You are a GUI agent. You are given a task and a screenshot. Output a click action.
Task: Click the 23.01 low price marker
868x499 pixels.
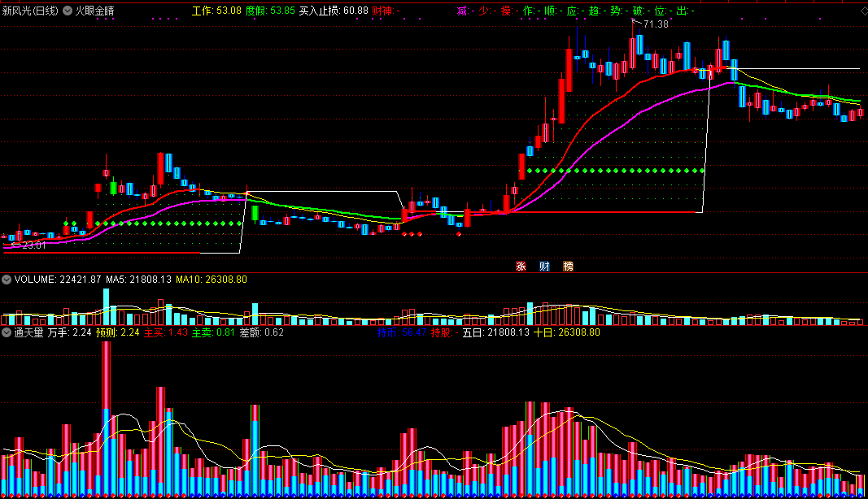click(34, 245)
